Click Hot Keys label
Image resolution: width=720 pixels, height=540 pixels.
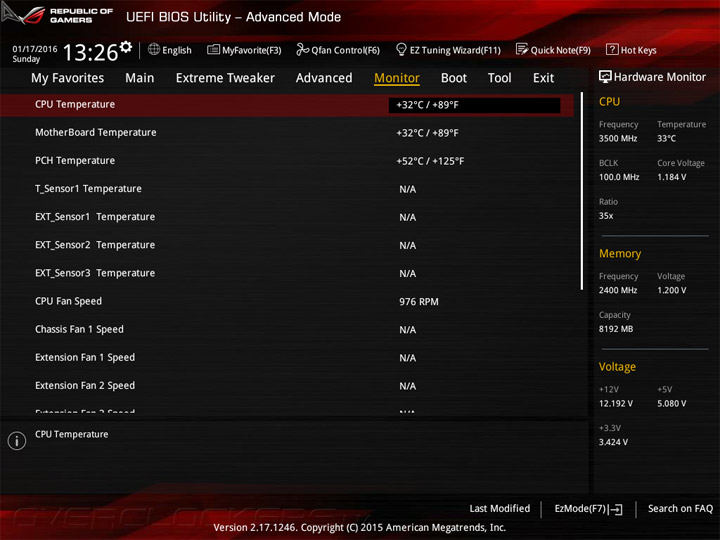tap(638, 50)
